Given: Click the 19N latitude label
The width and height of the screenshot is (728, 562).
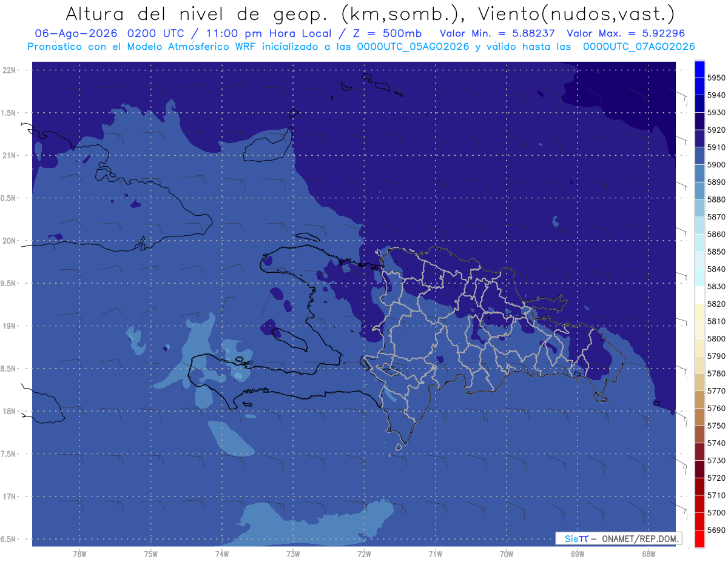Looking at the screenshot, I should (8, 326).
